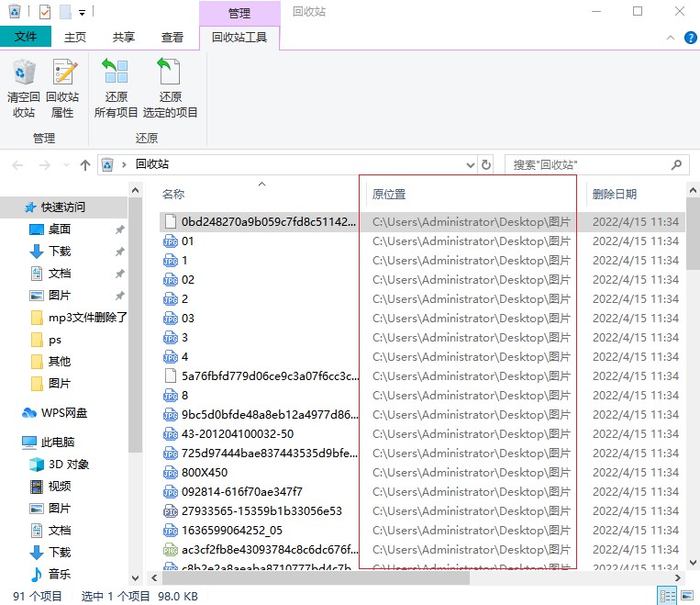Sort by the 原位置 column header

(389, 194)
